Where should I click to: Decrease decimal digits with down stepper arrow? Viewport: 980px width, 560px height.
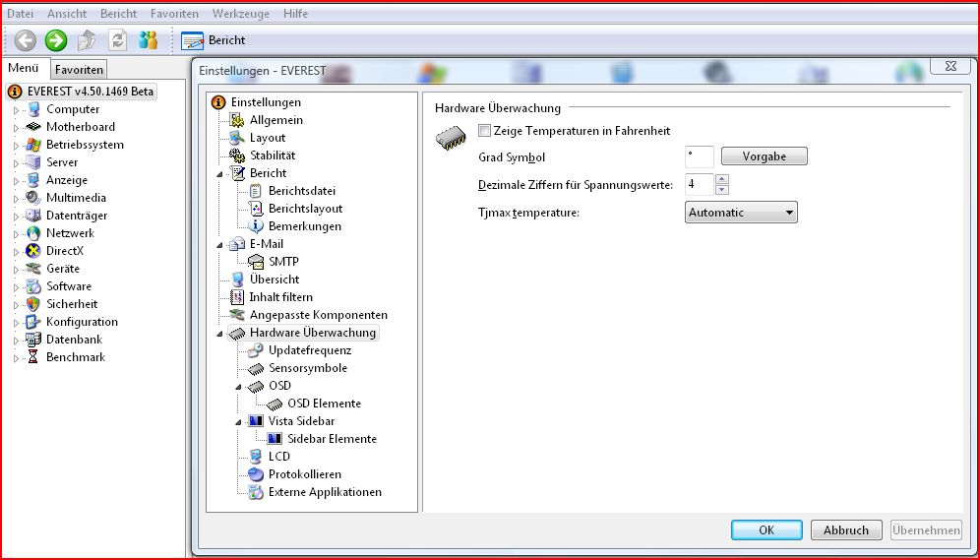[722, 190]
